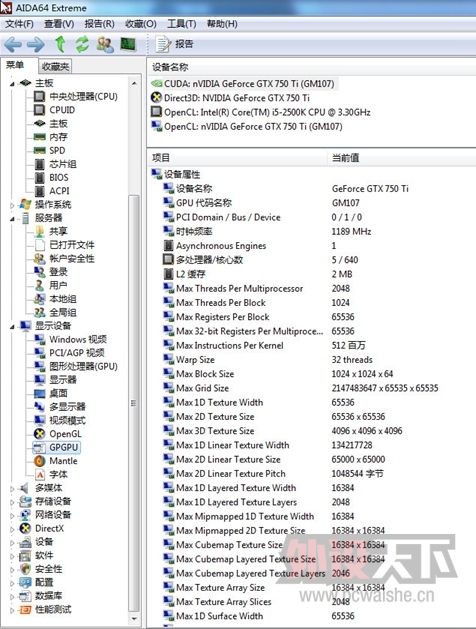
Task: Click the Windows flag icon beside 操作系统
Action: [x=25, y=205]
